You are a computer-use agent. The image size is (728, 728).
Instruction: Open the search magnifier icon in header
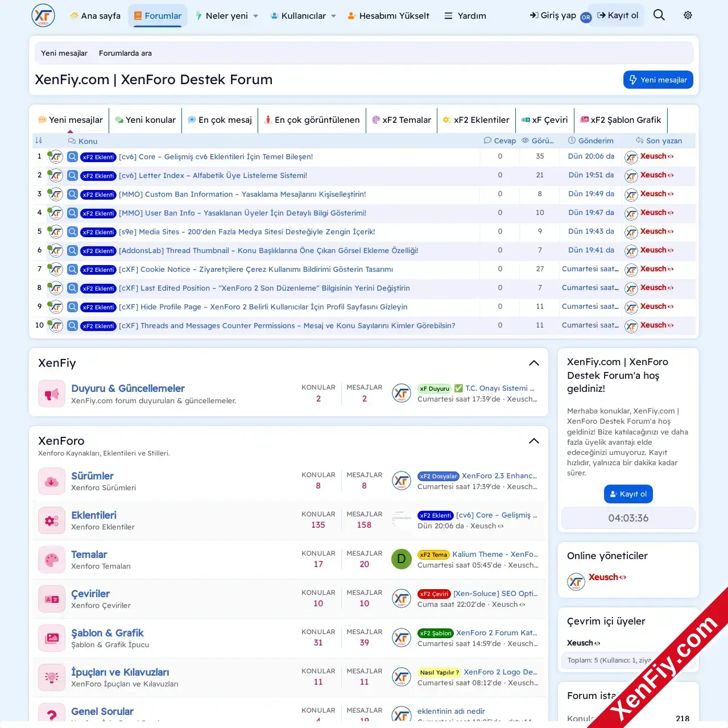point(659,15)
